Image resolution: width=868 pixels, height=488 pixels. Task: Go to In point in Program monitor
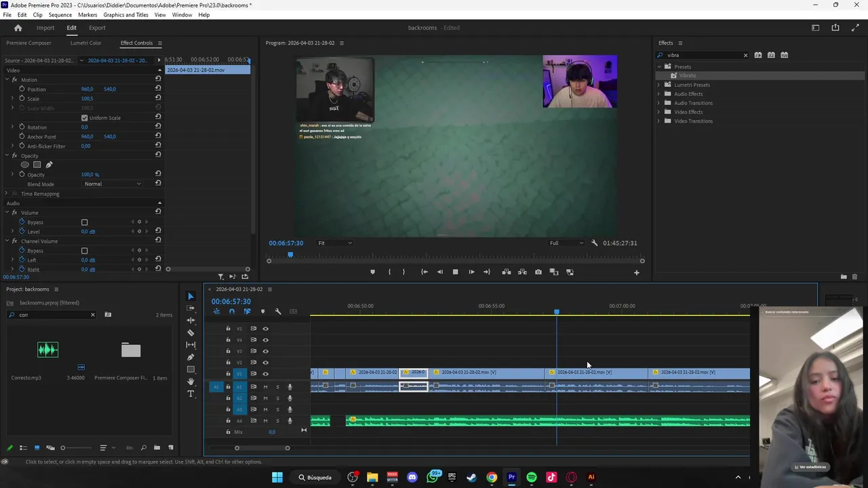(425, 272)
